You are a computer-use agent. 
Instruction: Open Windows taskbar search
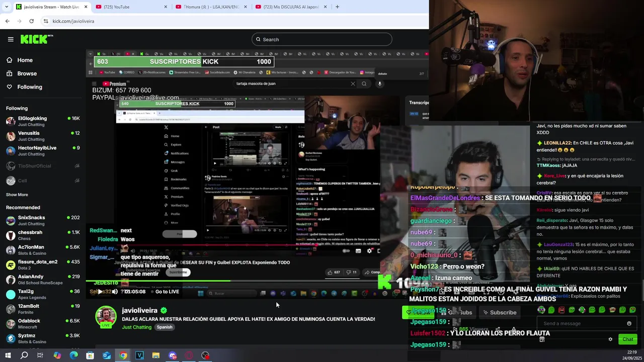(24, 355)
